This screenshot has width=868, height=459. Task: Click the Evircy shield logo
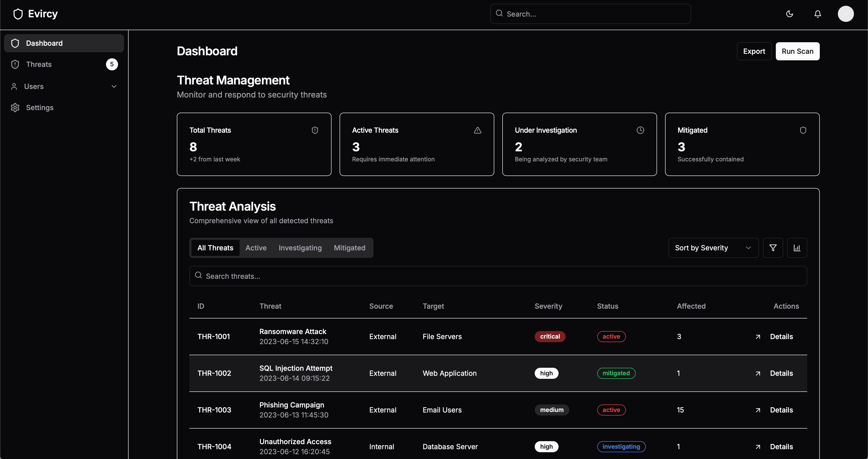(x=18, y=14)
